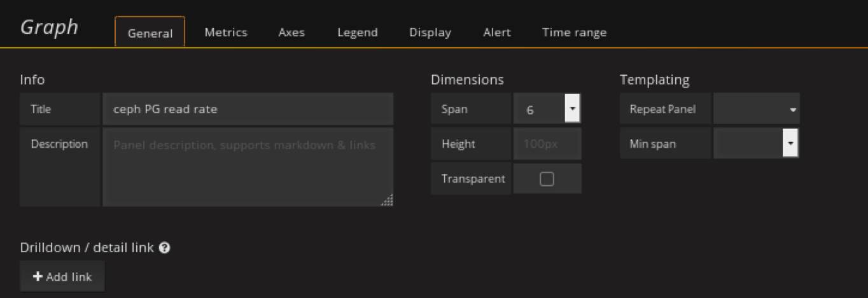Click the Add link button
The width and height of the screenshot is (868, 298).
pos(62,277)
